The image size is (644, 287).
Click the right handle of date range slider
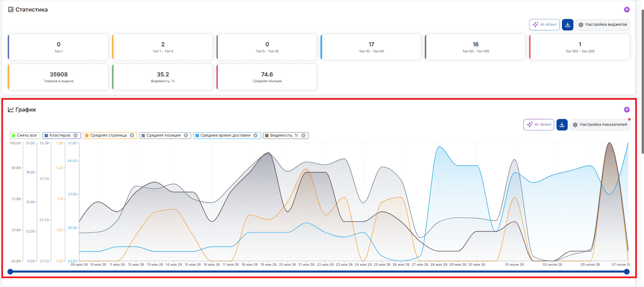(627, 271)
